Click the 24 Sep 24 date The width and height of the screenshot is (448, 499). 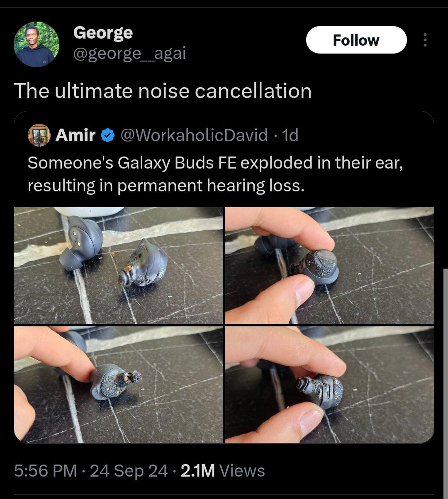(129, 471)
